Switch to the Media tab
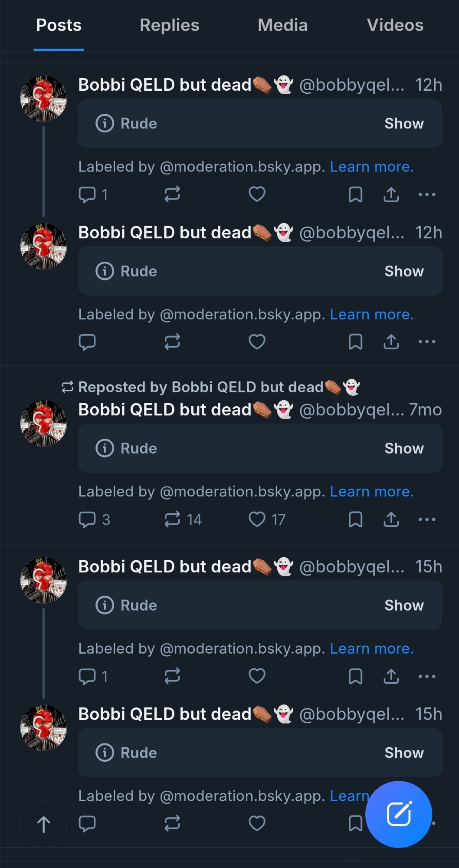The image size is (459, 868). pos(282,25)
